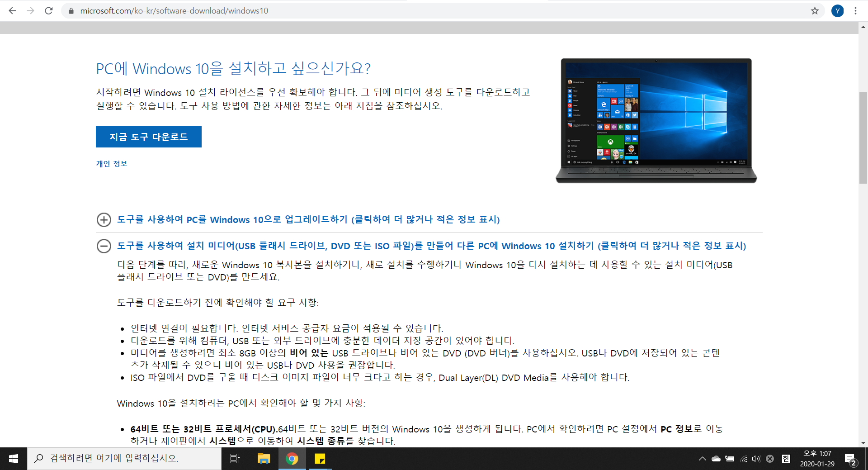Open Task View on the taskbar
868x470 pixels.
point(235,459)
